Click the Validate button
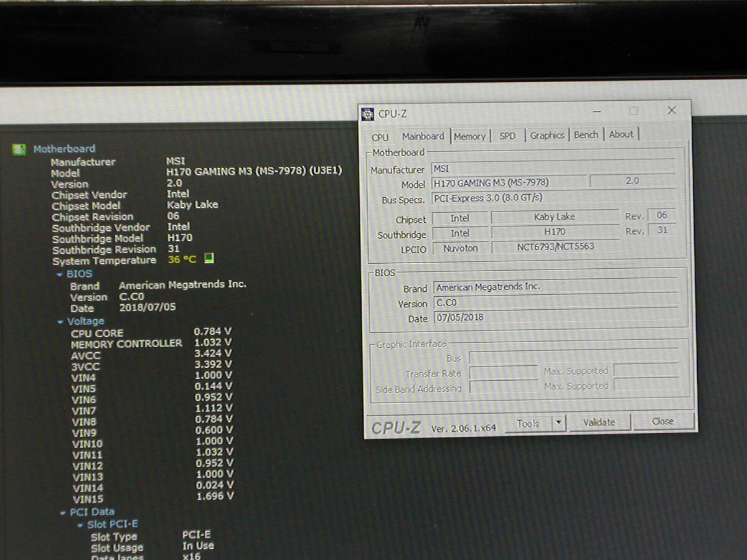Screen dimensions: 747x560 (599, 422)
